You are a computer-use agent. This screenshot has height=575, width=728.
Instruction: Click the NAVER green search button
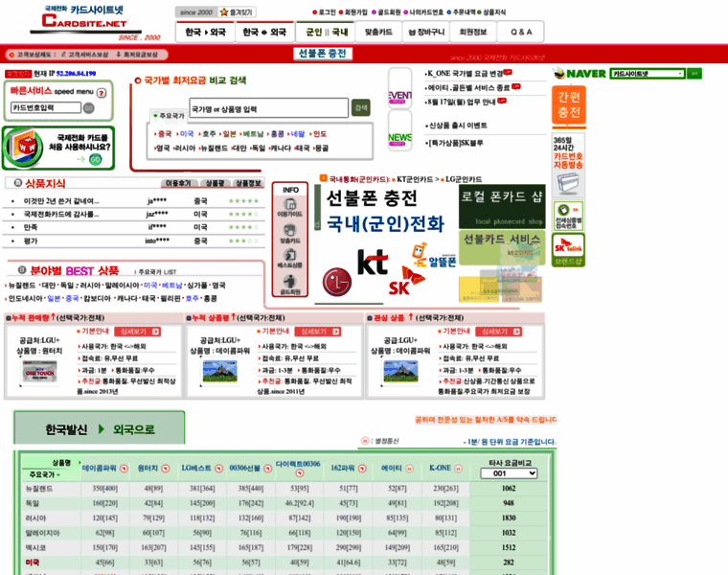694,74
